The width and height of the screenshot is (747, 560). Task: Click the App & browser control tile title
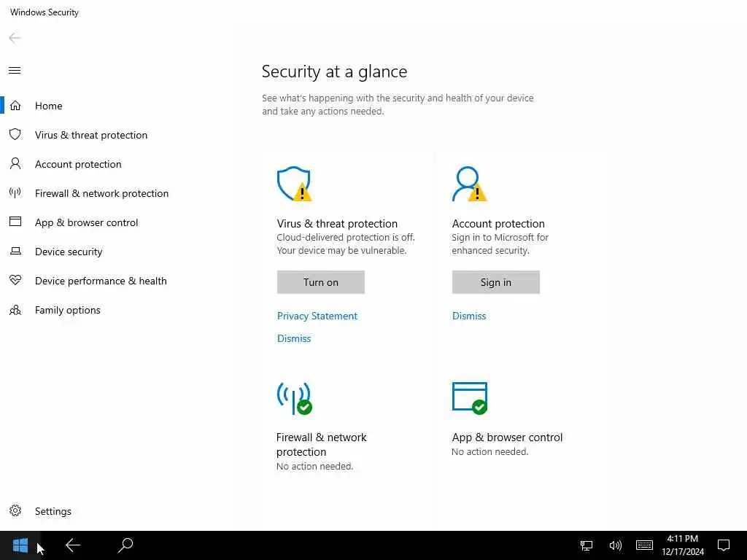(508, 437)
